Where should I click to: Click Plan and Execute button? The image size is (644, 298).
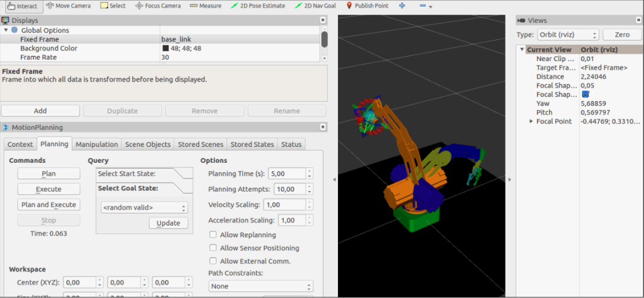pos(48,205)
